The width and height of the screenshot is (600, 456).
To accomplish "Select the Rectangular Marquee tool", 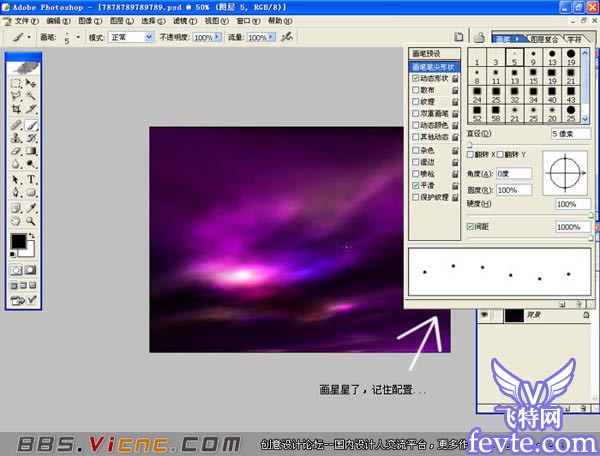I will (x=16, y=84).
